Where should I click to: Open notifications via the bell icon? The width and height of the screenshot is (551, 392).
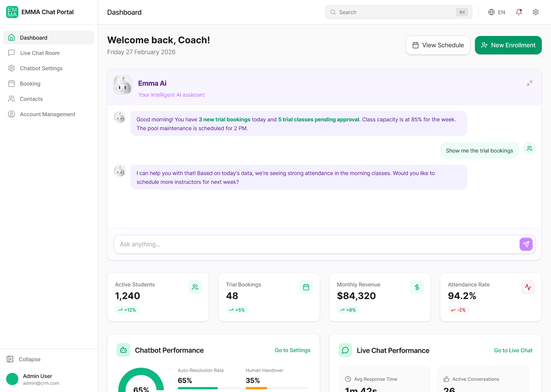coord(518,12)
